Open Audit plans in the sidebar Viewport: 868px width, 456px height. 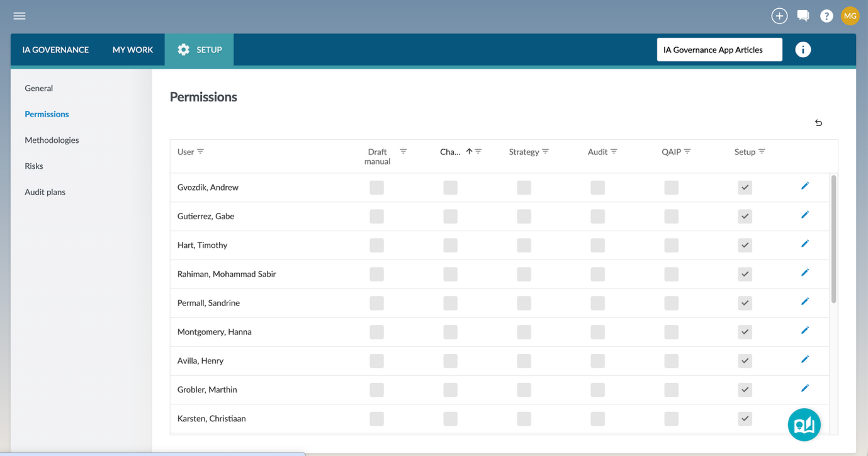[45, 192]
